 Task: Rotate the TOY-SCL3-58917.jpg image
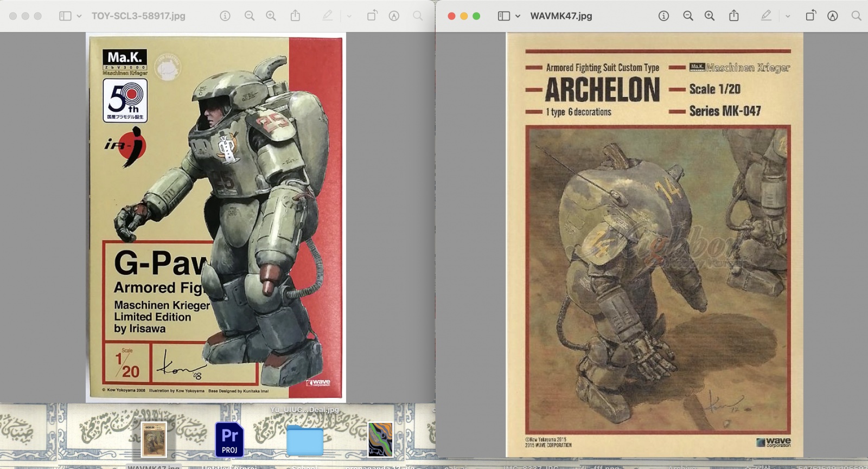pyautogui.click(x=372, y=16)
